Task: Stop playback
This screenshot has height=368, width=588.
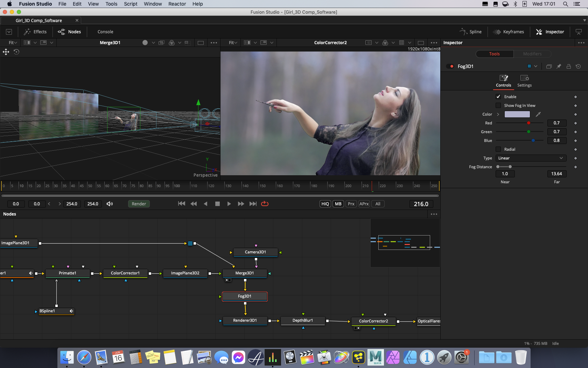Action: click(x=217, y=204)
